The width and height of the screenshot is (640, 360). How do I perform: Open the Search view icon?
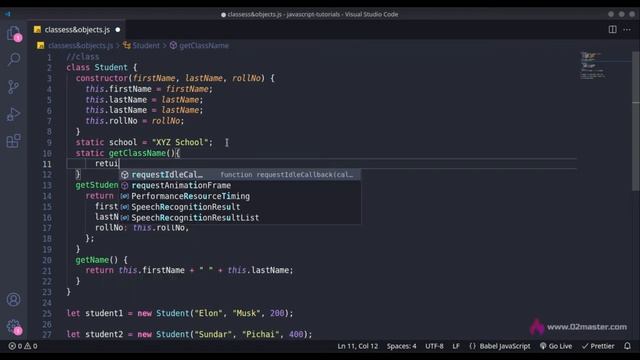click(x=14, y=60)
